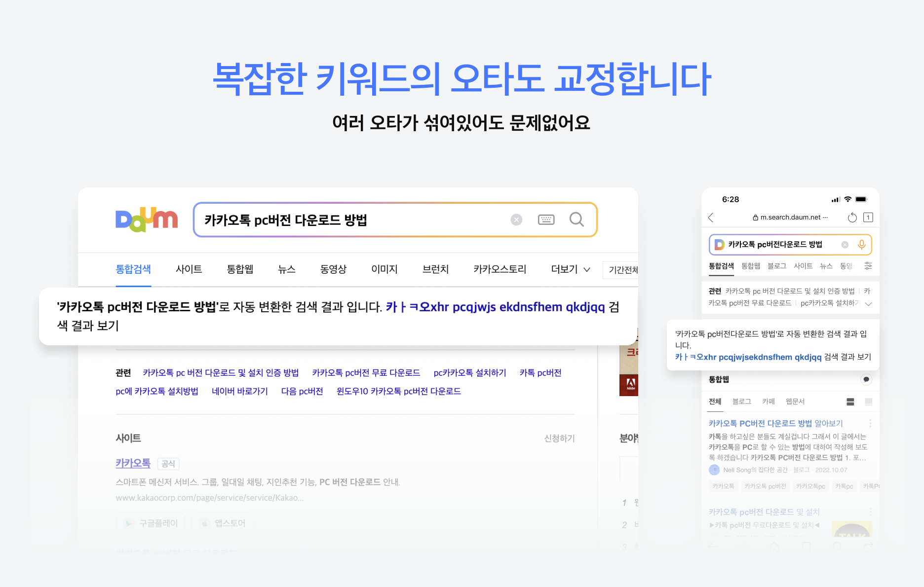Click the www.kakaocorp.com result URL
The image size is (924, 587).
209,498
